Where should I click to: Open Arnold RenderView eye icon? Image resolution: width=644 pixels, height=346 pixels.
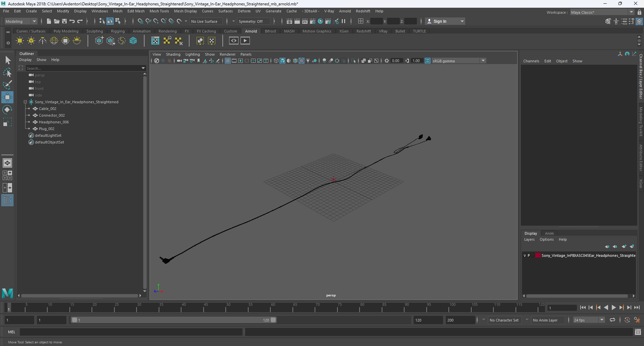click(234, 41)
